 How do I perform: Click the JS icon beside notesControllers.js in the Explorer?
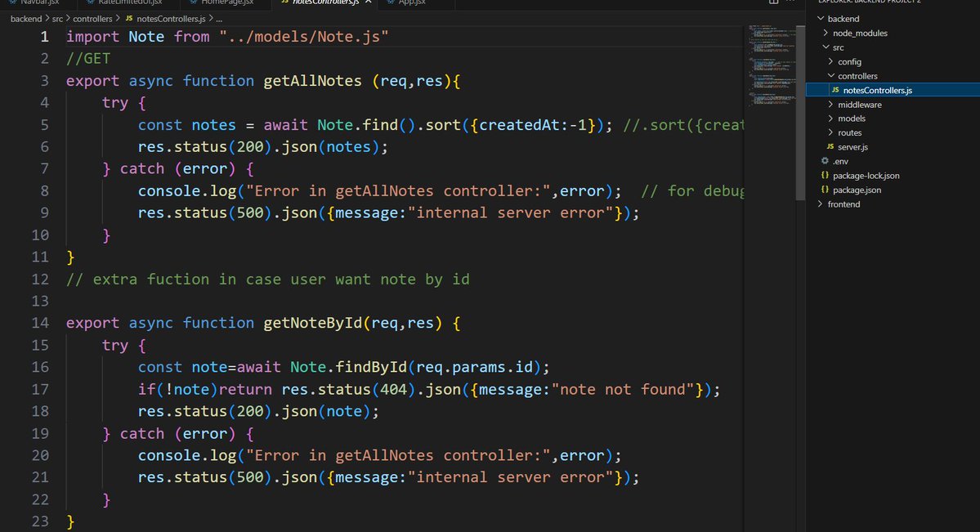pos(835,90)
